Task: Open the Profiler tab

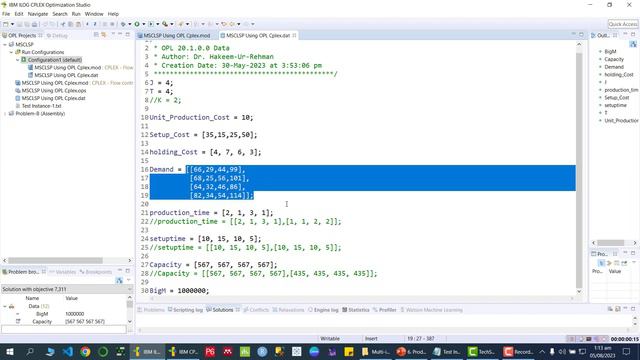Action: (x=384, y=310)
